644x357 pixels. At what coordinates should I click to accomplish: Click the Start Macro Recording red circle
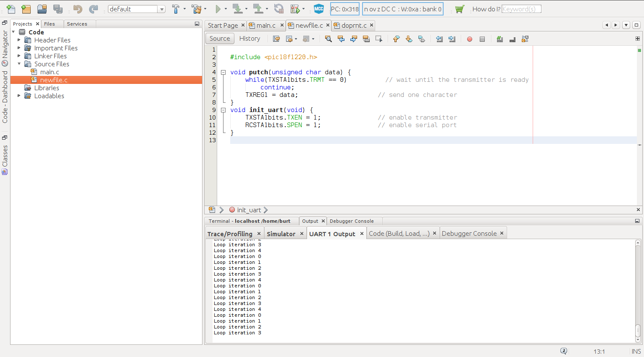pos(470,39)
